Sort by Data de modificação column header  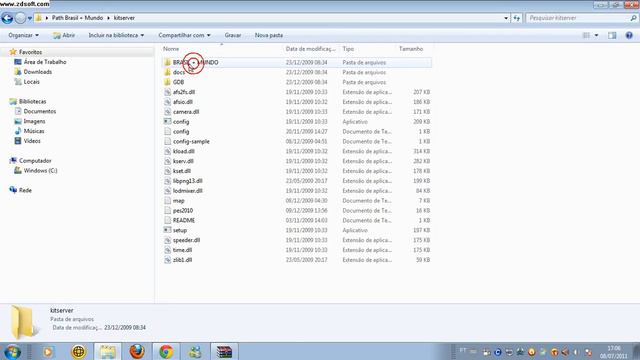click(x=311, y=49)
